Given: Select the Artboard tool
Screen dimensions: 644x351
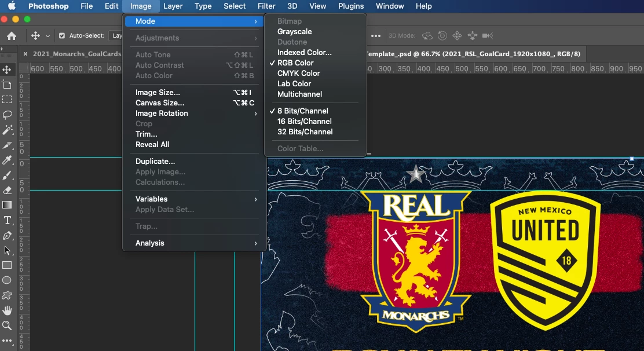Looking at the screenshot, I should (x=7, y=85).
